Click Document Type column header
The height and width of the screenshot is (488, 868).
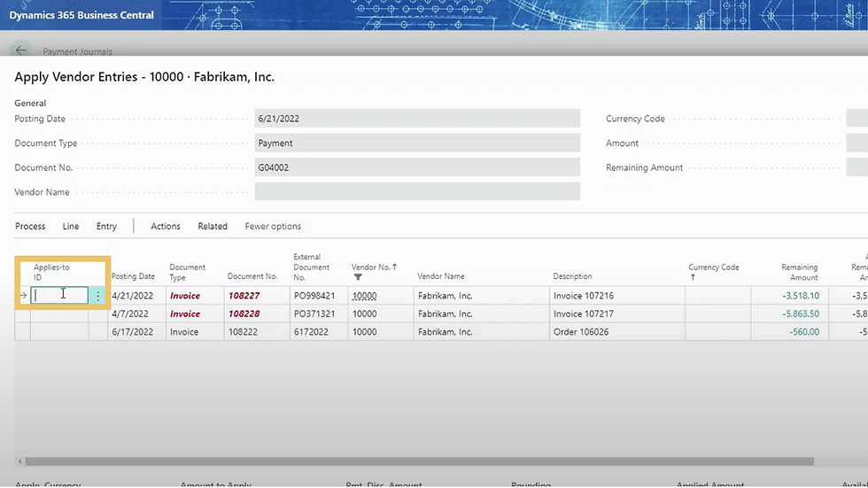point(187,272)
